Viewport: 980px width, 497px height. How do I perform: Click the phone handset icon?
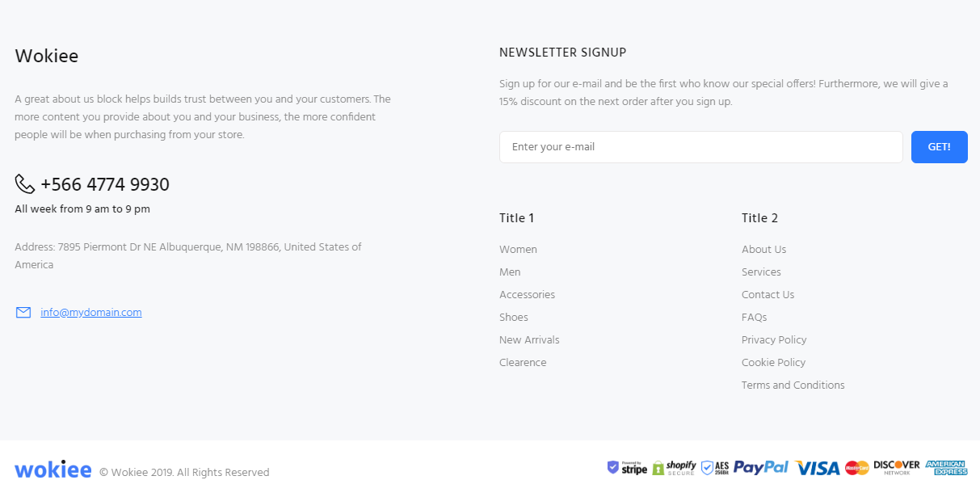(x=24, y=184)
